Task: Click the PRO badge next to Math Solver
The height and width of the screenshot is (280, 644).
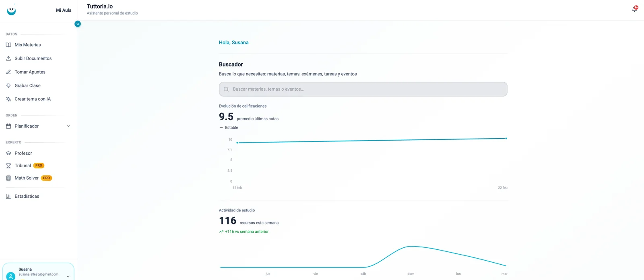Action: tap(47, 178)
